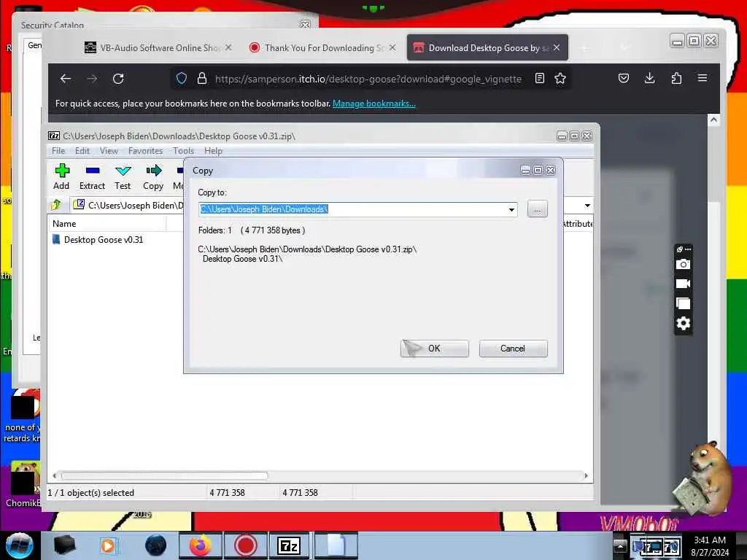Screen dimensions: 747x560
Task: Open 7-Zip from the taskbar
Action: pyautogui.click(x=289, y=545)
